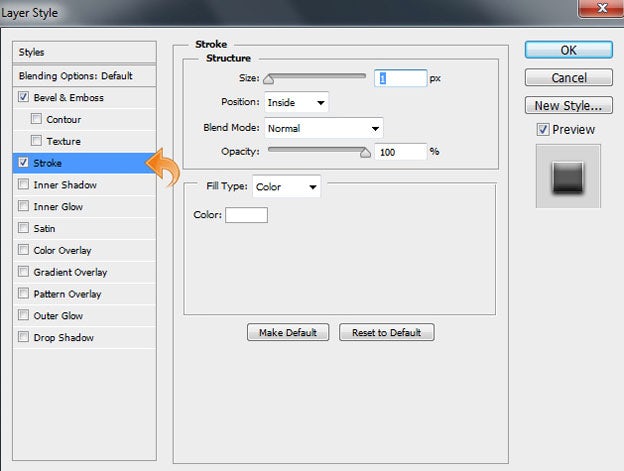This screenshot has height=471, width=624.
Task: Select the Inner Shadow label
Action: coord(65,185)
